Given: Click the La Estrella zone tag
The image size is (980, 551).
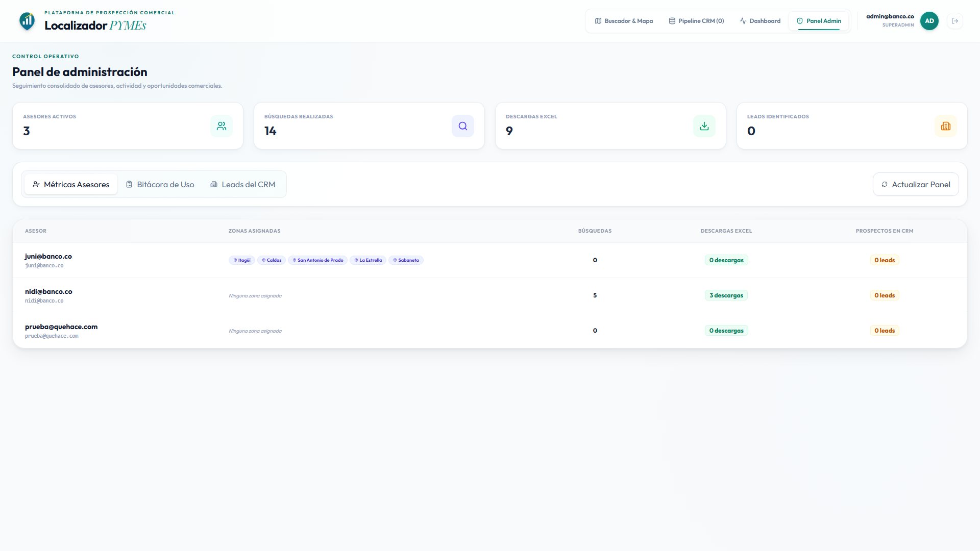Looking at the screenshot, I should [368, 260].
